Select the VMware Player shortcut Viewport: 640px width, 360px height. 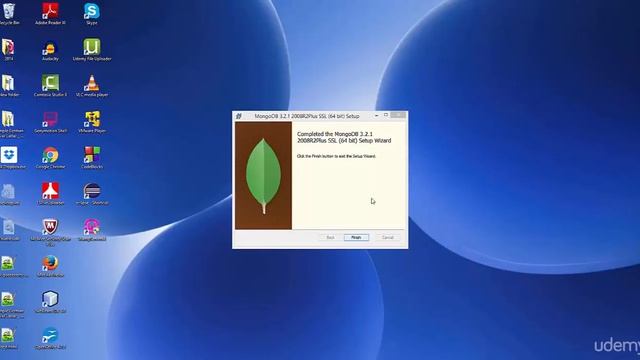click(92, 122)
